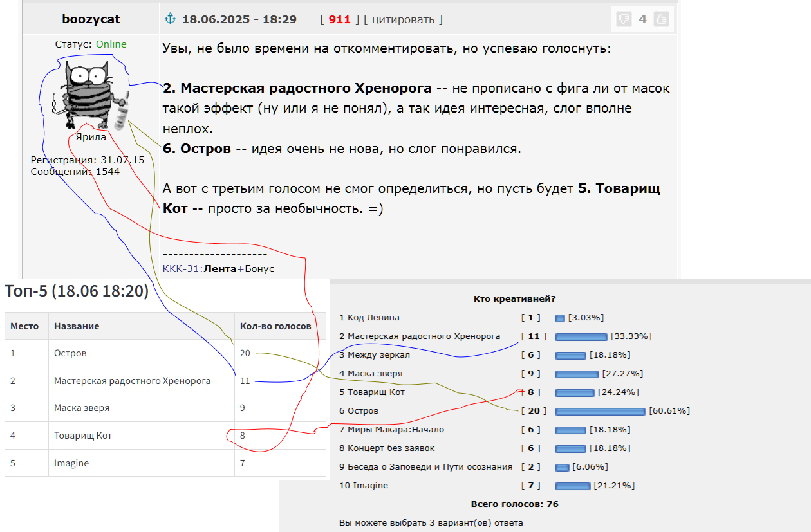811x532 pixels.
Task: Click the Название column header
Action: (x=77, y=326)
